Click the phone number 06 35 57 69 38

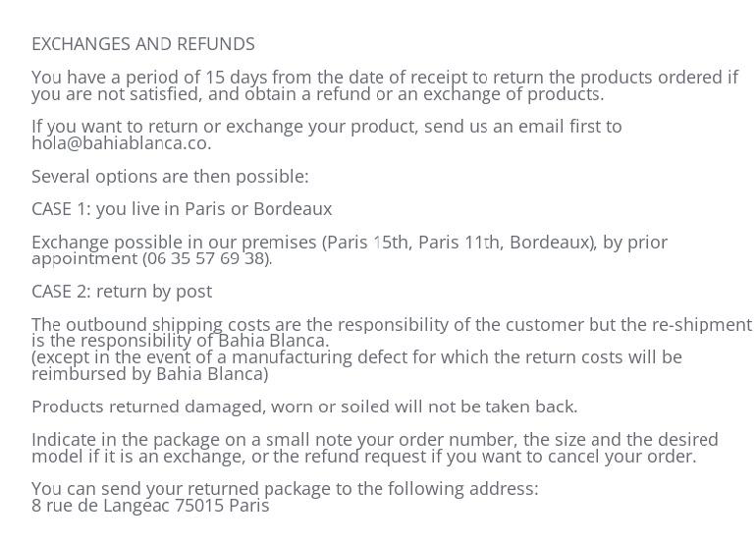205,259
